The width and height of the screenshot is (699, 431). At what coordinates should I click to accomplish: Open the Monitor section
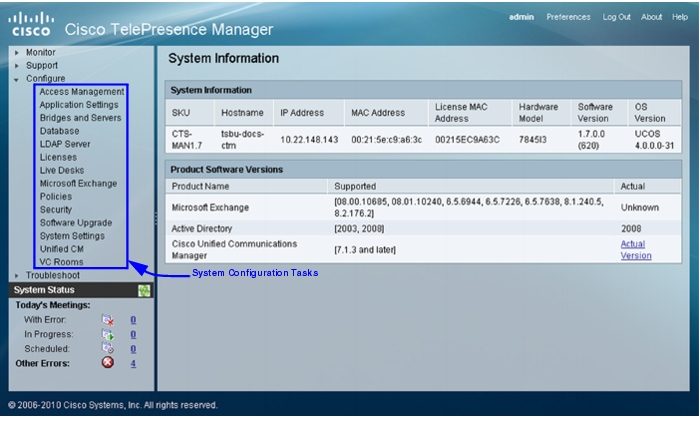(41, 52)
